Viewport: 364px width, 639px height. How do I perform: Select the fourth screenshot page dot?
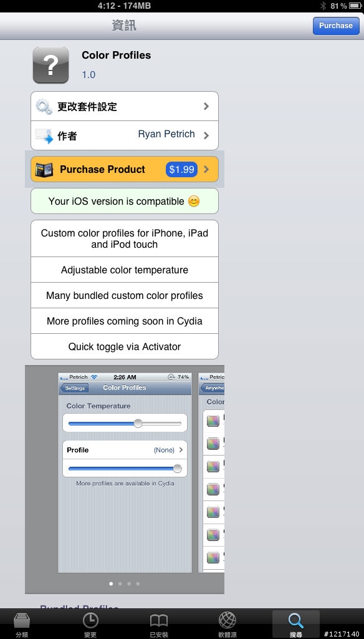[x=138, y=583]
